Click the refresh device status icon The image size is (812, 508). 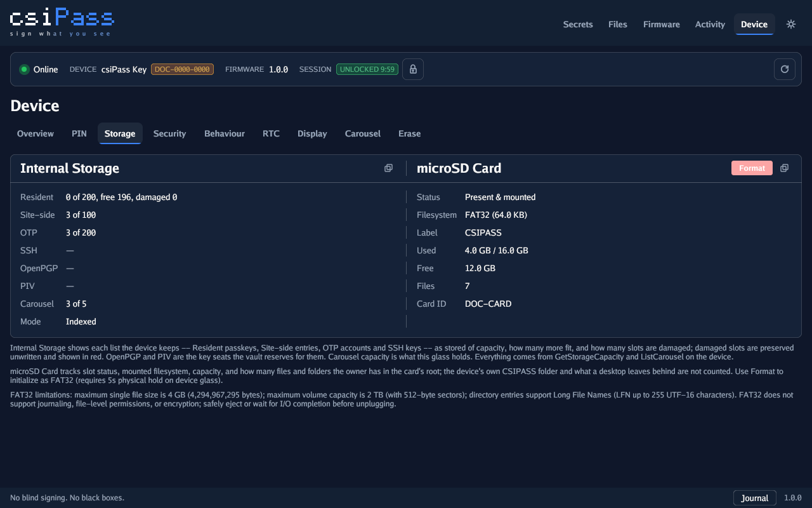tap(785, 69)
